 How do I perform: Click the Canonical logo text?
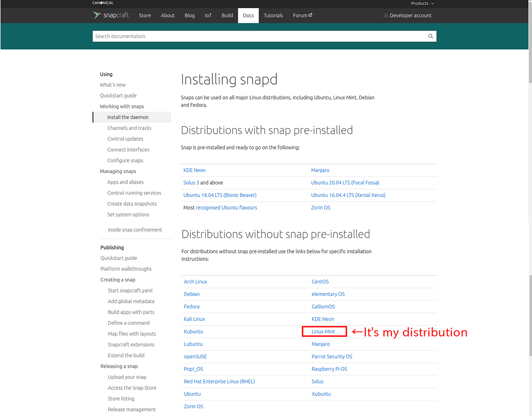[103, 3]
